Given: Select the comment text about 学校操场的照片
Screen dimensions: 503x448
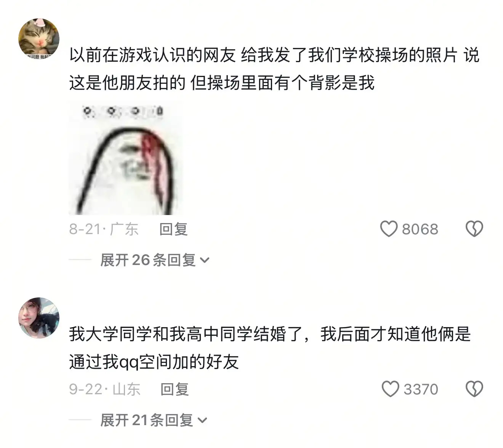Looking at the screenshot, I should click(x=274, y=69).
